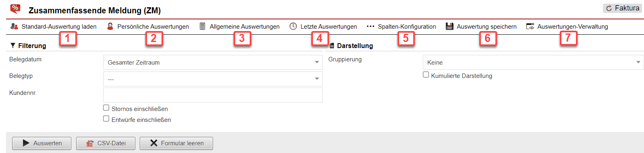The height and width of the screenshot is (153, 644).
Task: Open the Belegdatum Gesamter Zeitraum dropdown
Action: [x=213, y=63]
